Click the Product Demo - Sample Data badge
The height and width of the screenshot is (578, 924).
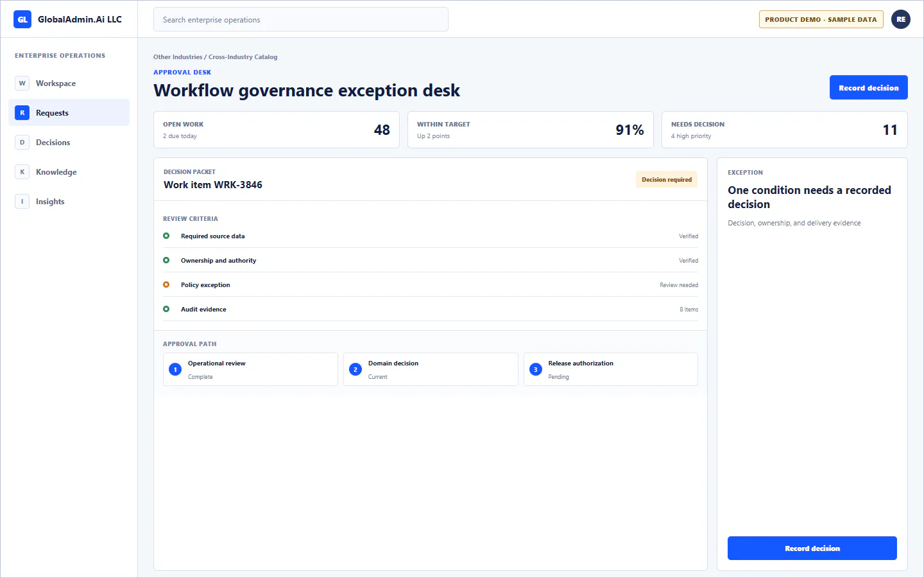(x=821, y=19)
